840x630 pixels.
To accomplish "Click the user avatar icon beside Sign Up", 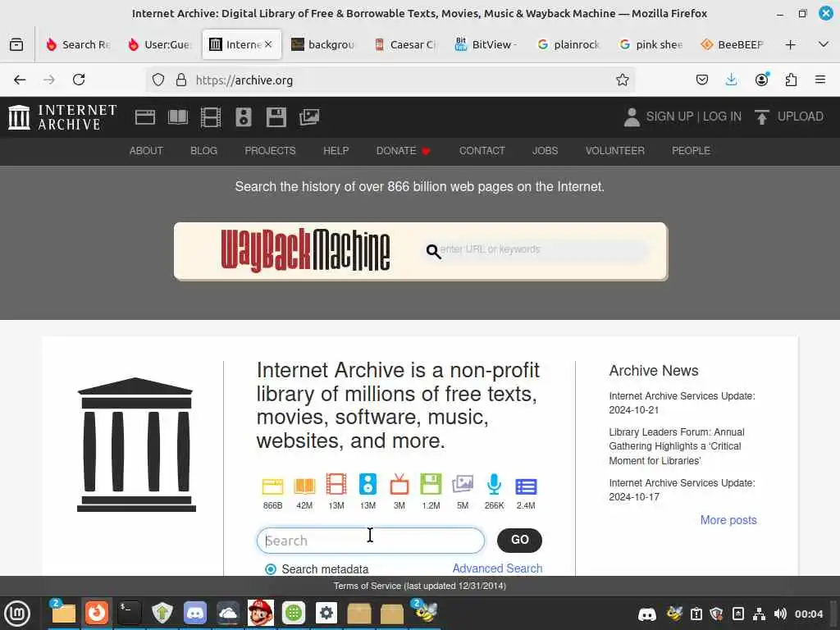I will [632, 116].
